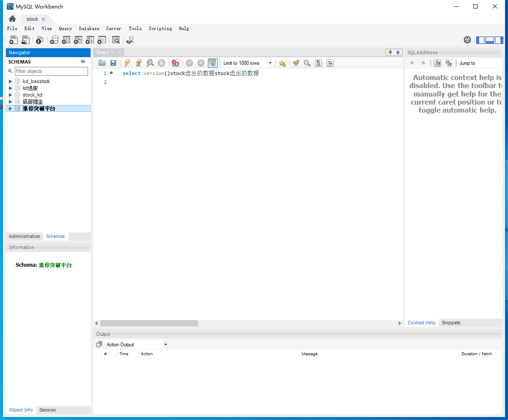Open the Database menu
The image size is (508, 420).
pyautogui.click(x=89, y=28)
